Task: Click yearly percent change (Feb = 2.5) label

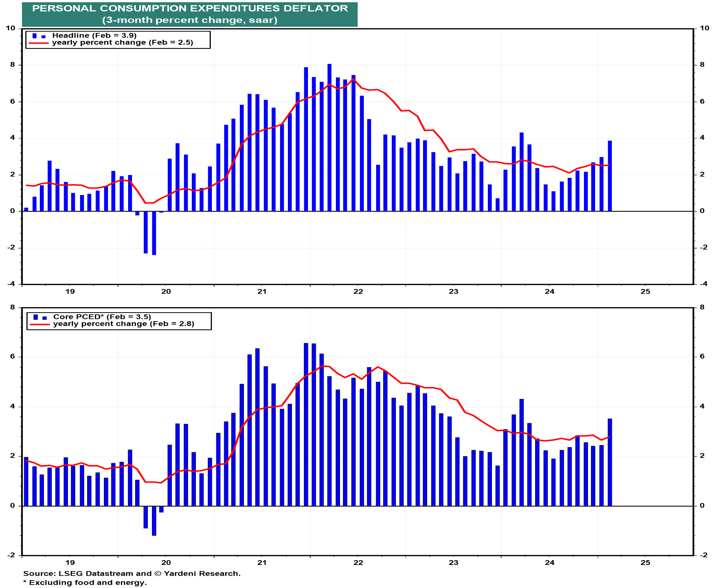Action: click(123, 42)
